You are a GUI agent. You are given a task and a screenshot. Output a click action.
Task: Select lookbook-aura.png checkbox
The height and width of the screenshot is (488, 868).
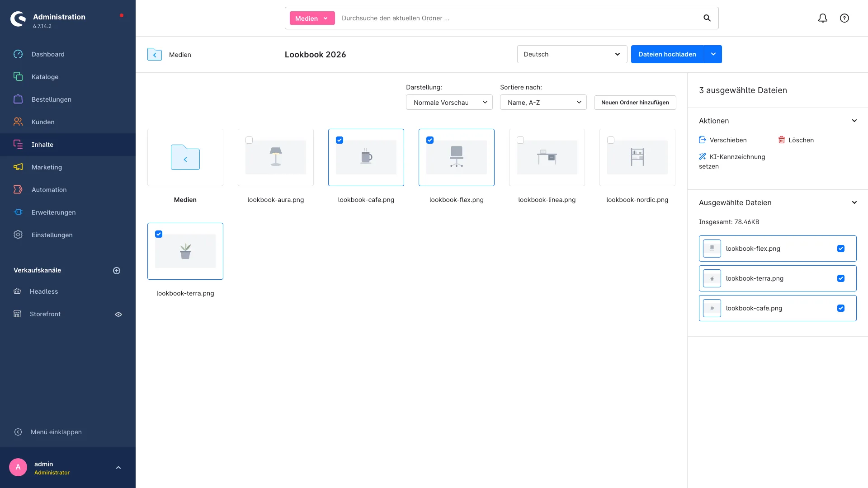click(249, 140)
